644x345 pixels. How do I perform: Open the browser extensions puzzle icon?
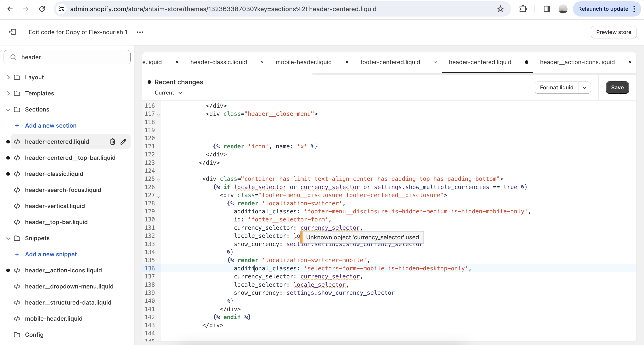coord(523,9)
